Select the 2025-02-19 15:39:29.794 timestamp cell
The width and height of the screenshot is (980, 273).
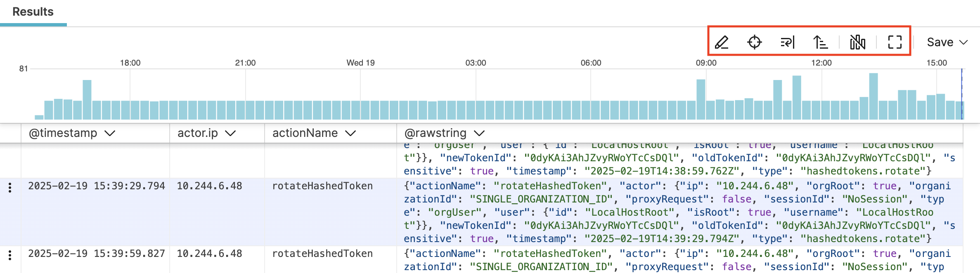tap(96, 186)
